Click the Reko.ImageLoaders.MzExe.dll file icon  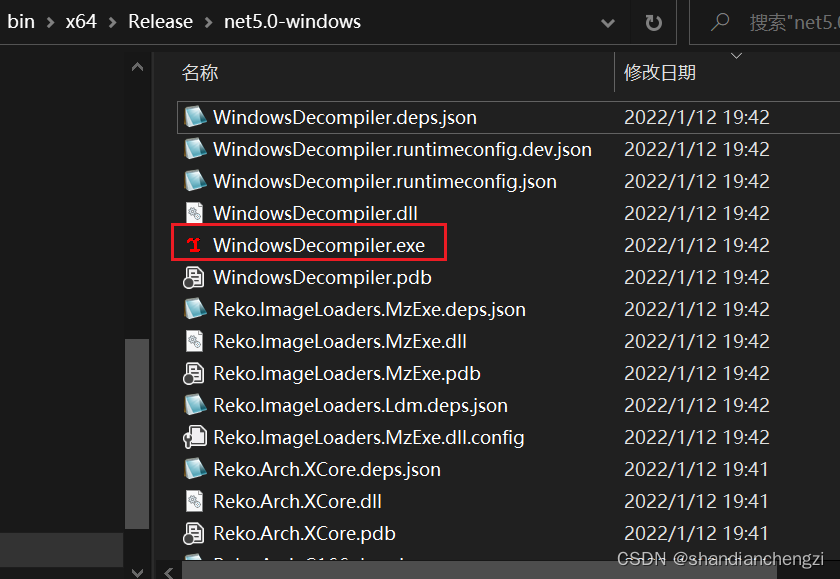click(x=194, y=341)
